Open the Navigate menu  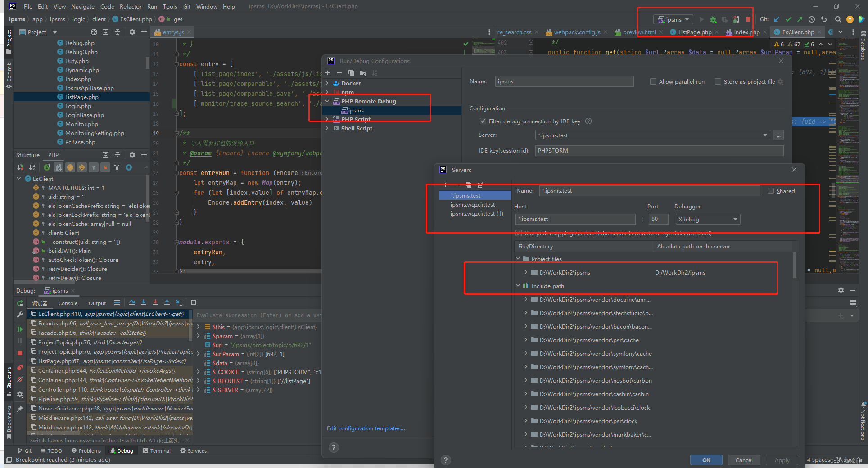click(82, 6)
